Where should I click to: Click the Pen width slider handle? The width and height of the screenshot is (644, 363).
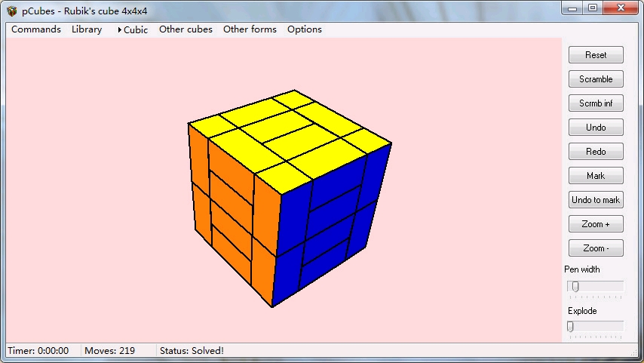(x=575, y=286)
